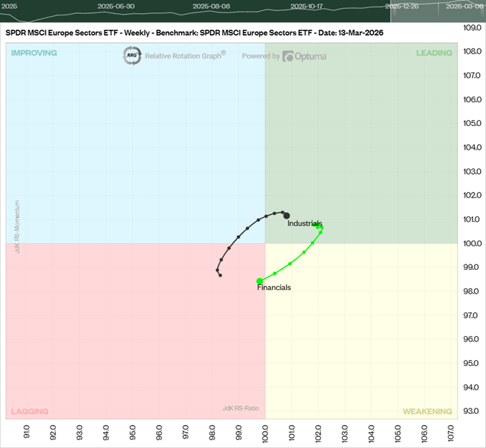
Task: Click the Optuma logo icon
Action: 288,56
